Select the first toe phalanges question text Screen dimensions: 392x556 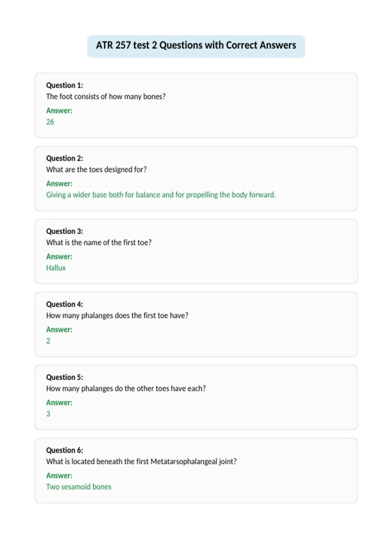coord(117,316)
